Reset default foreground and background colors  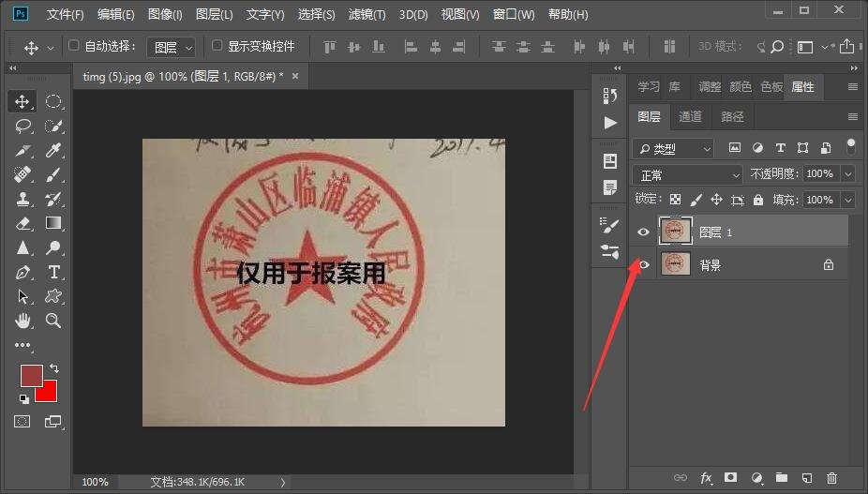(x=23, y=398)
